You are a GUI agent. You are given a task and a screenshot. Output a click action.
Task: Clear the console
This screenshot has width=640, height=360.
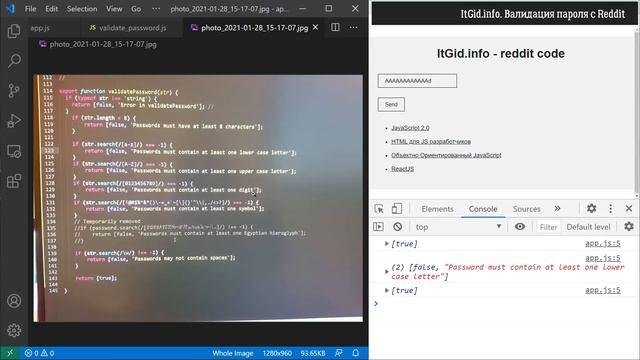[x=398, y=227]
